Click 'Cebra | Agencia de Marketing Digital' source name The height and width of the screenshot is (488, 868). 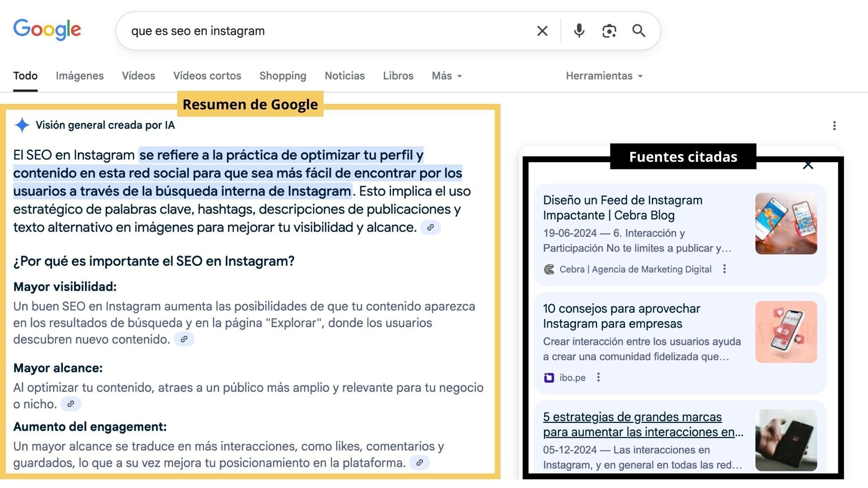(635, 269)
